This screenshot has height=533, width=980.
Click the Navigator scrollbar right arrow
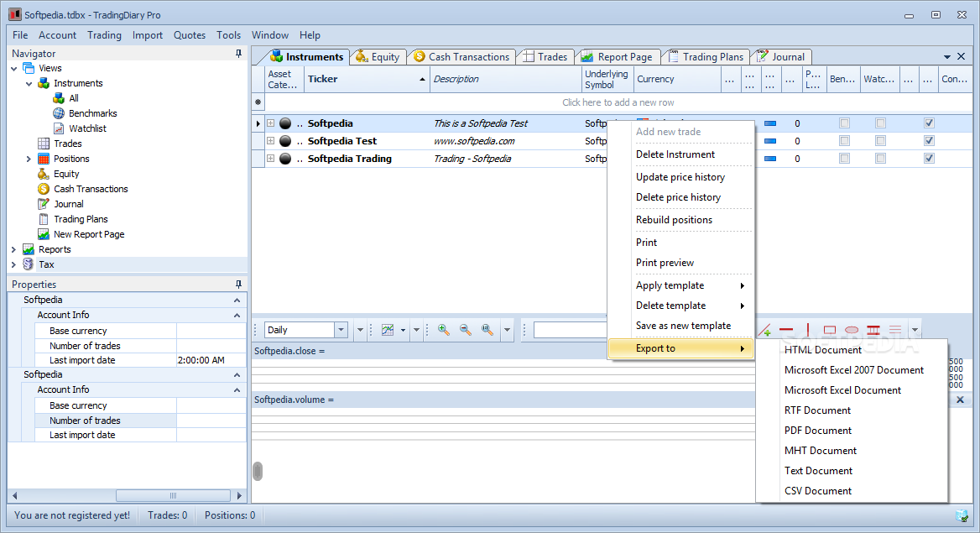(x=239, y=495)
